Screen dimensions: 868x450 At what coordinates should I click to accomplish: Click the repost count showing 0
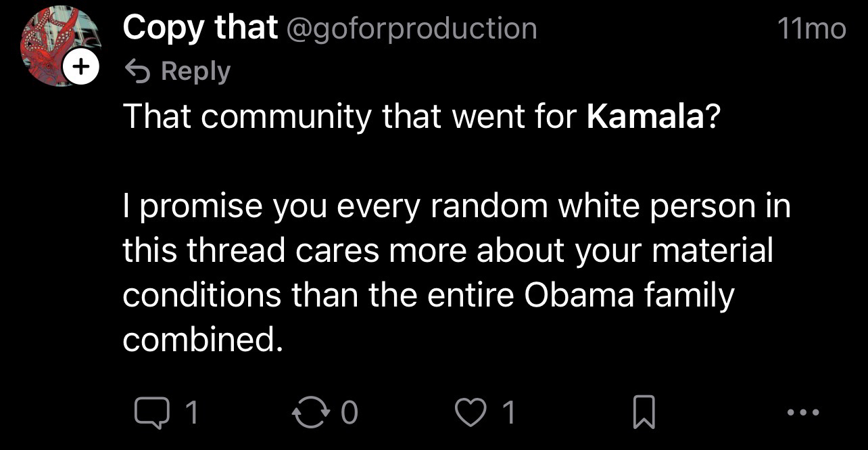(x=348, y=412)
